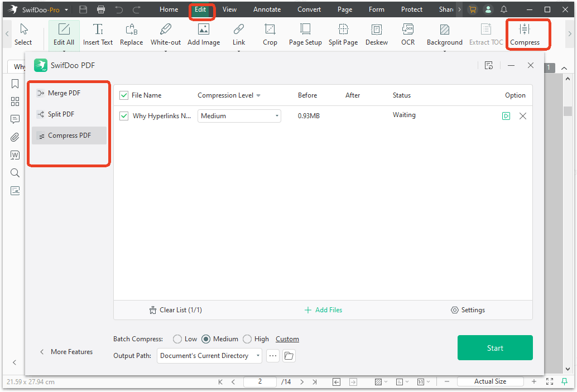Select Merge PDF in the dialog sidebar

69,93
